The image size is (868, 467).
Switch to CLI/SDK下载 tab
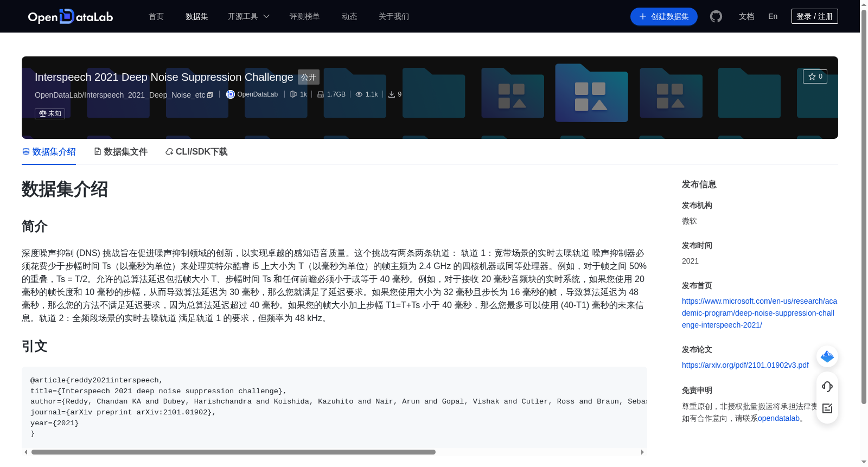pos(196,152)
